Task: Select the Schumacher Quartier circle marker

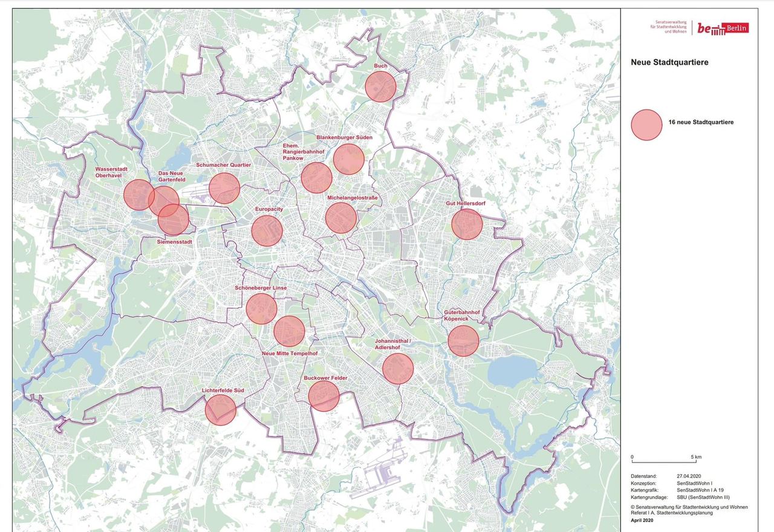Action: (x=224, y=188)
